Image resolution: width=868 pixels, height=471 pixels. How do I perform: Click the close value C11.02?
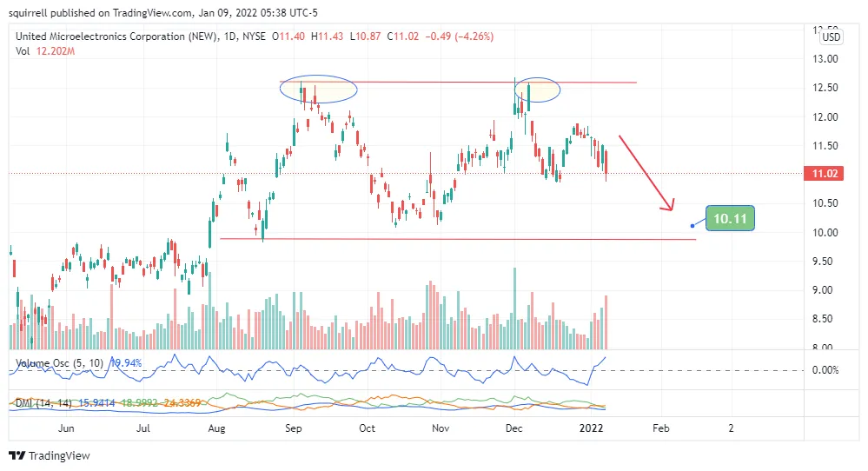tap(403, 36)
